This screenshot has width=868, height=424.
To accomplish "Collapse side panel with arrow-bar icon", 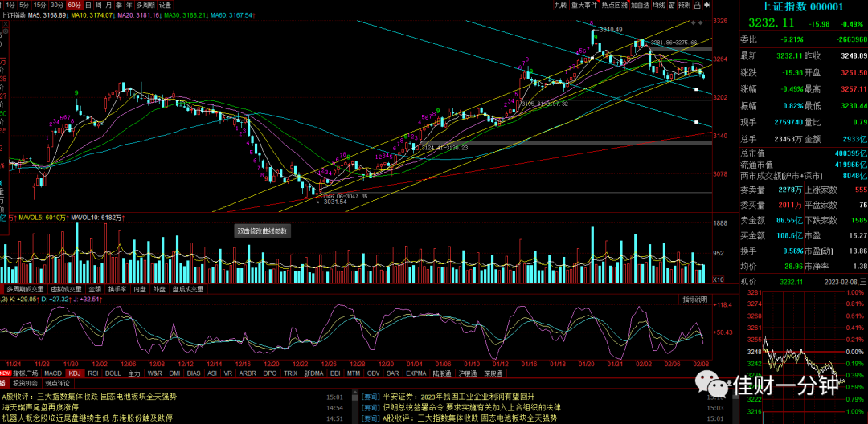I will pyautogui.click(x=707, y=5).
